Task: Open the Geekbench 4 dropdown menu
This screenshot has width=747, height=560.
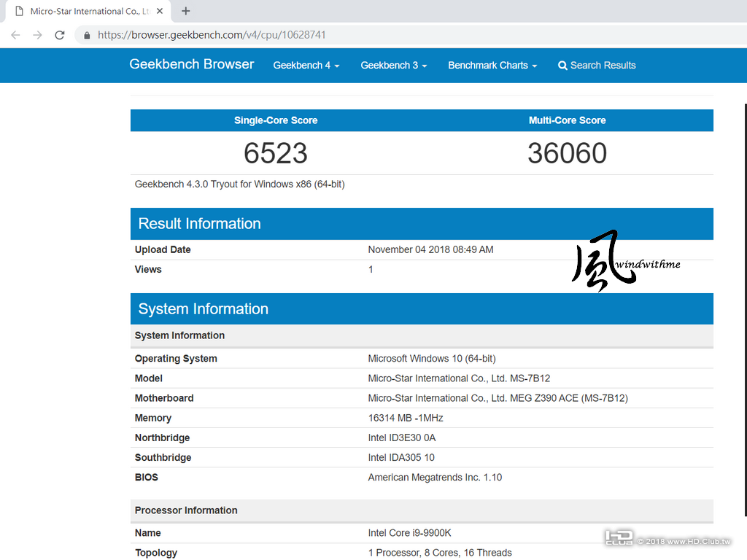Action: [306, 65]
